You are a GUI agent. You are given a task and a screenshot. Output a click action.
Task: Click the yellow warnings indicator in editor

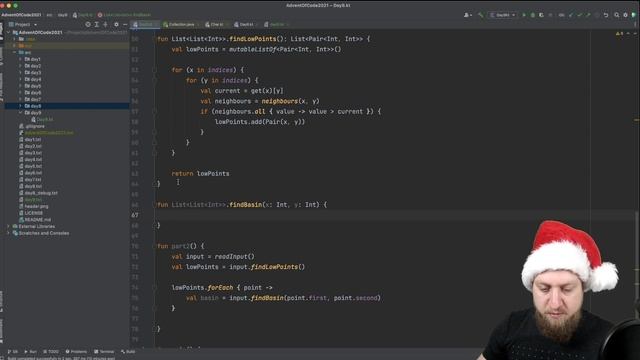click(619, 33)
